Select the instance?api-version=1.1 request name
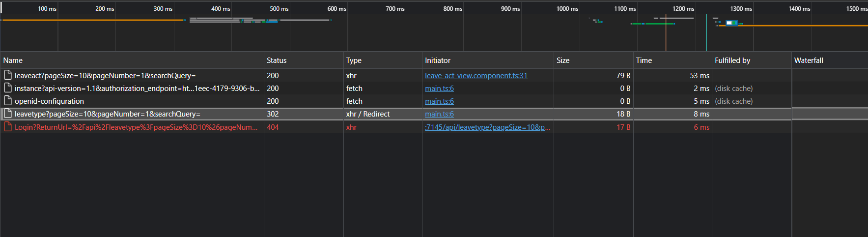 point(137,89)
